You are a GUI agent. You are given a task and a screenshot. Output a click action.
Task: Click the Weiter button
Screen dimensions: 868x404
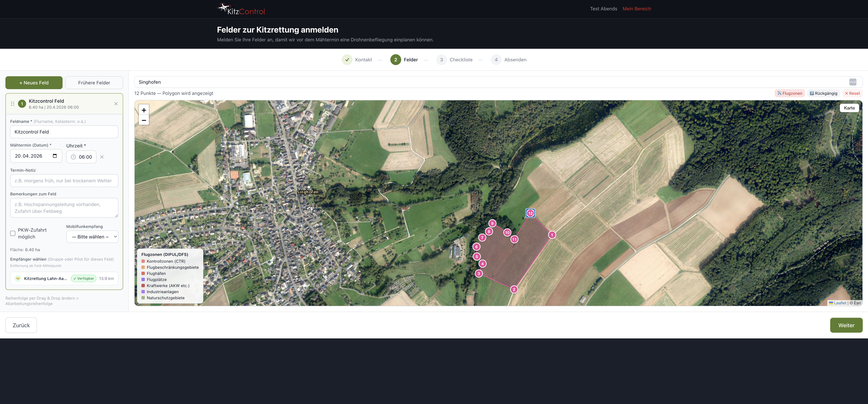(x=846, y=325)
